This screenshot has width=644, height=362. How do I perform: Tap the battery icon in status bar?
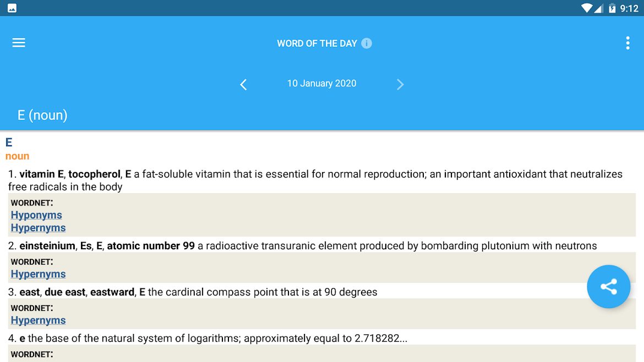pyautogui.click(x=612, y=8)
